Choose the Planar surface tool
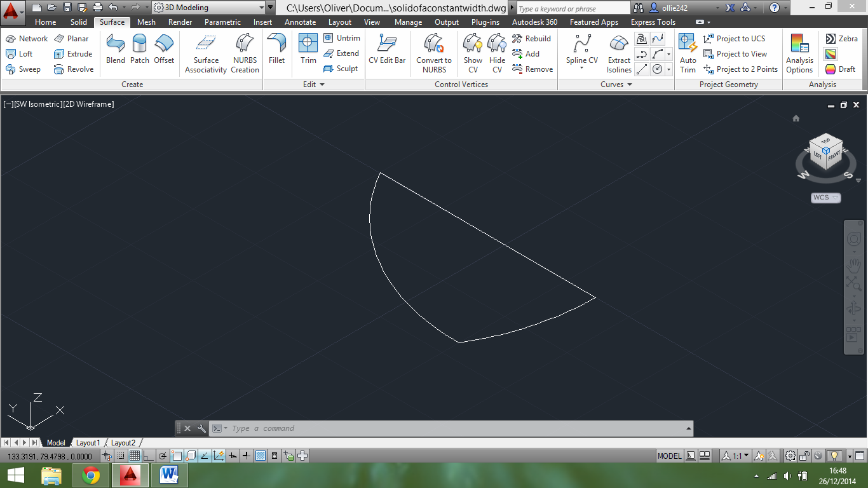This screenshot has height=488, width=868. point(71,39)
